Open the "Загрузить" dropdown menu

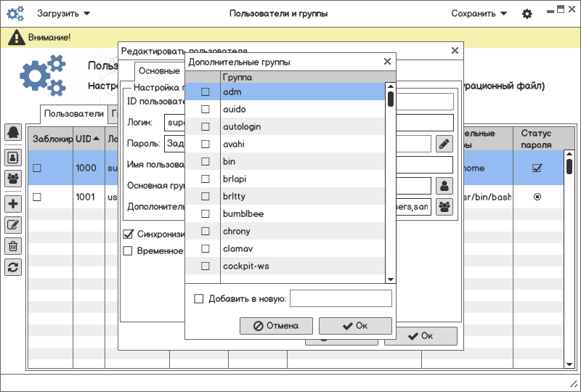coord(64,14)
